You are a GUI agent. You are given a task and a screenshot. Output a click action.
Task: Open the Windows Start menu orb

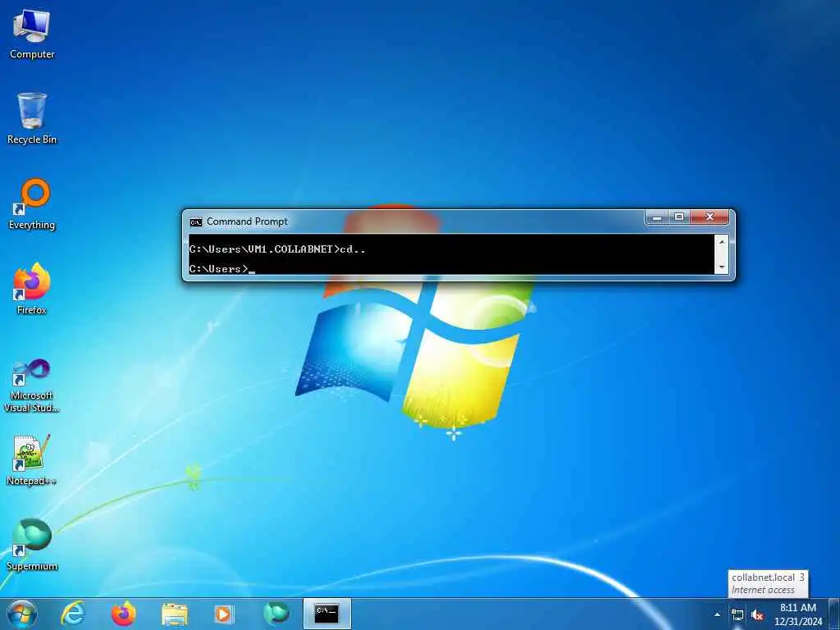[22, 614]
